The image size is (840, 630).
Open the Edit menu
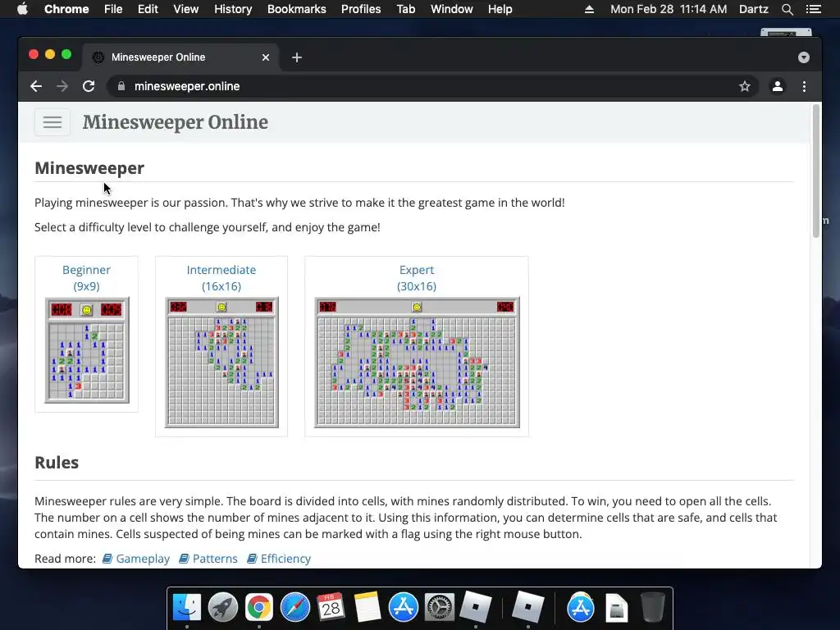tap(148, 9)
